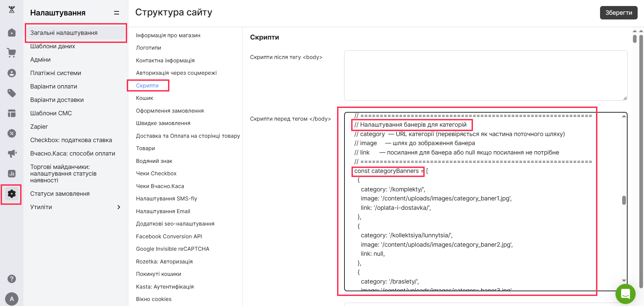This screenshot has height=306, width=644.
Task: Open the shopping cart orders icon
Action: pyautogui.click(x=12, y=53)
